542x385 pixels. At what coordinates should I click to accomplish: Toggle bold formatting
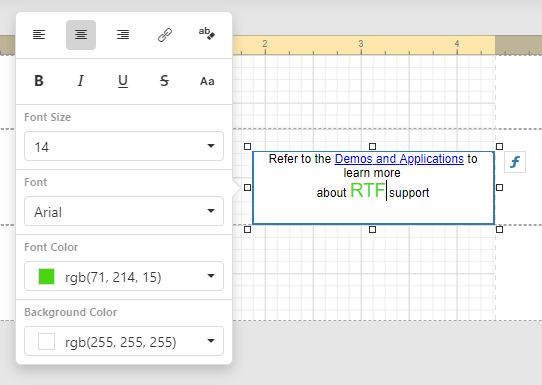(39, 81)
